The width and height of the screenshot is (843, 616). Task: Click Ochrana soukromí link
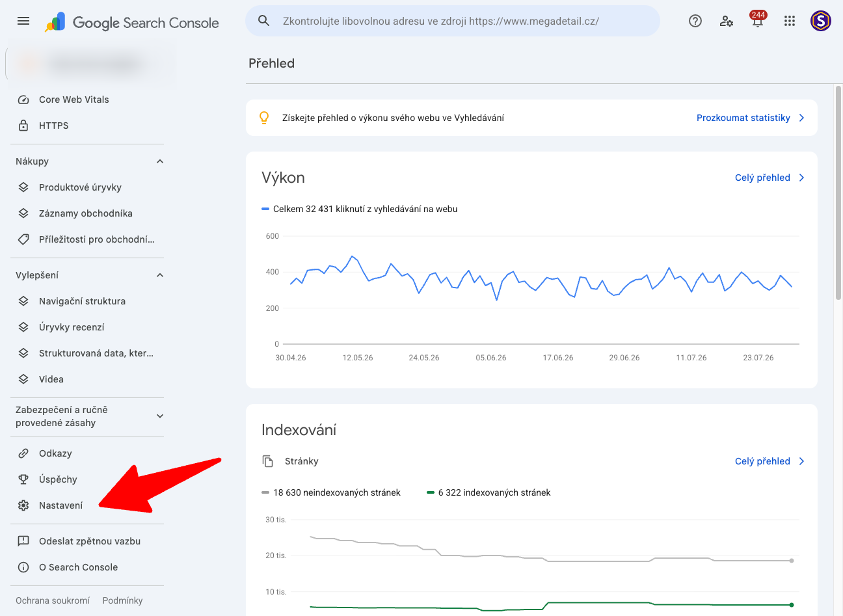[53, 600]
